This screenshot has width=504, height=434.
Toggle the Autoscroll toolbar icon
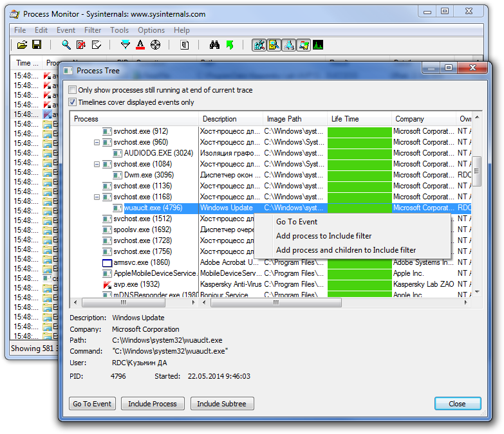[81, 45]
